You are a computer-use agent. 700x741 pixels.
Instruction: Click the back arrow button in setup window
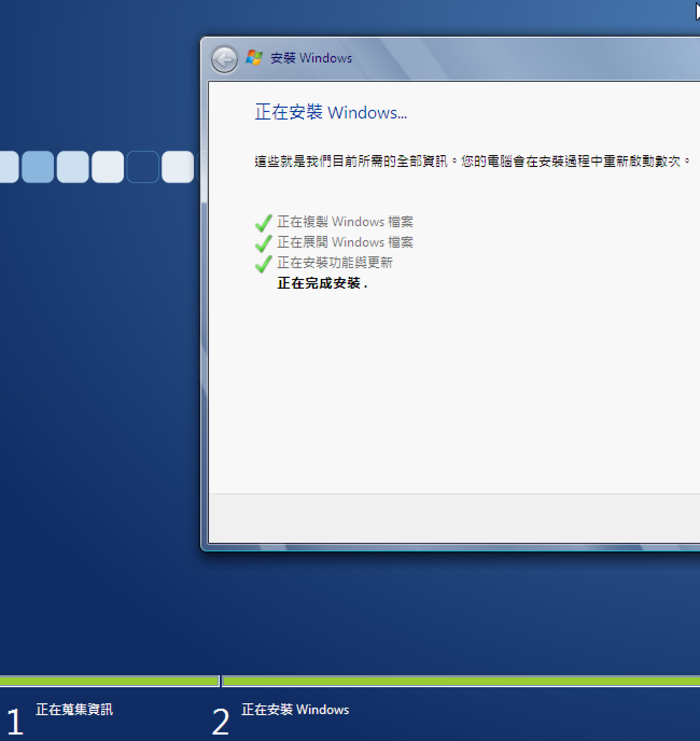click(x=225, y=59)
